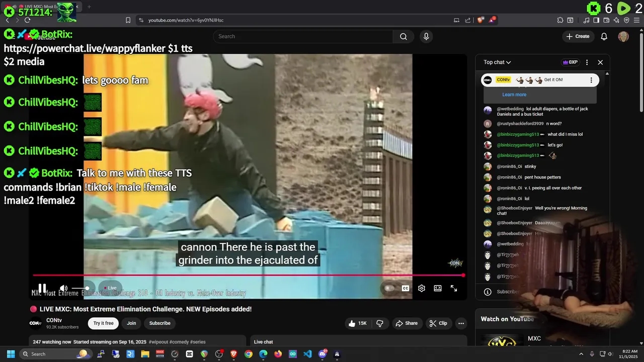Open YouTube notifications bell
This screenshot has height=362, width=644.
click(x=604, y=36)
